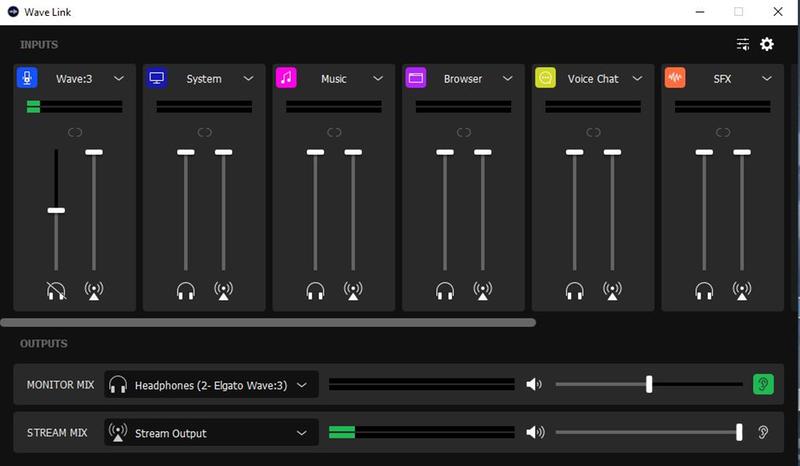
Task: Open settings with the gear icon
Action: point(767,44)
